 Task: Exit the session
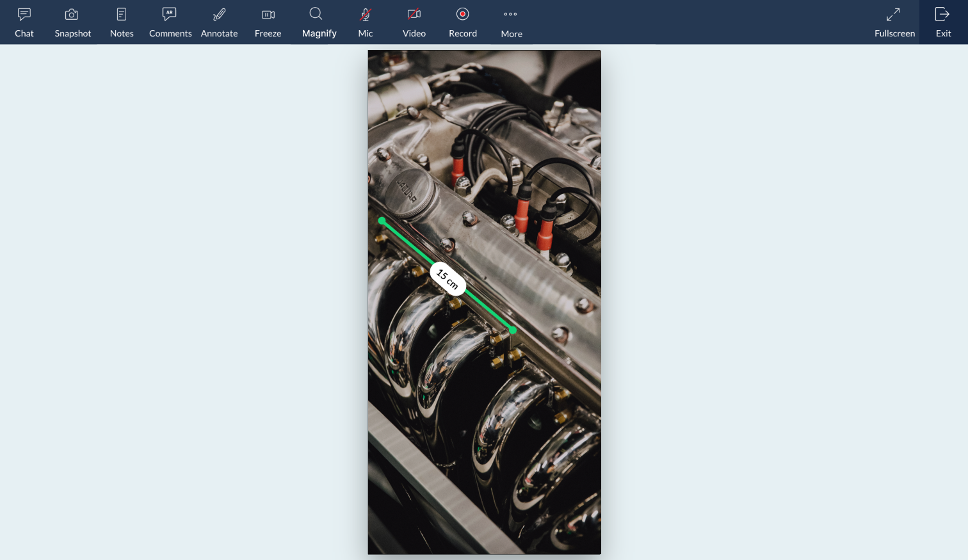click(943, 22)
